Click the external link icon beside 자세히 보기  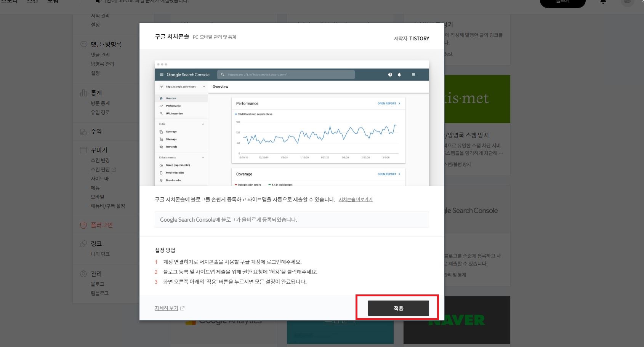(x=182, y=309)
